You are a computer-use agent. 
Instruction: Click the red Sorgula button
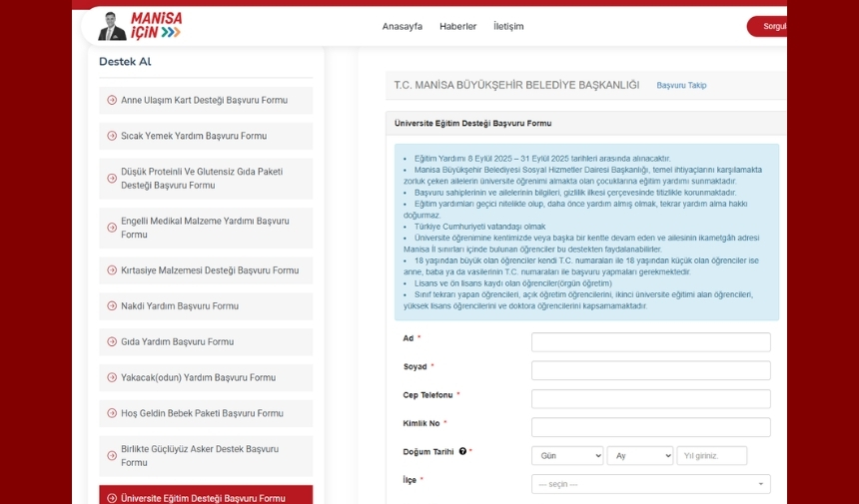click(x=767, y=26)
